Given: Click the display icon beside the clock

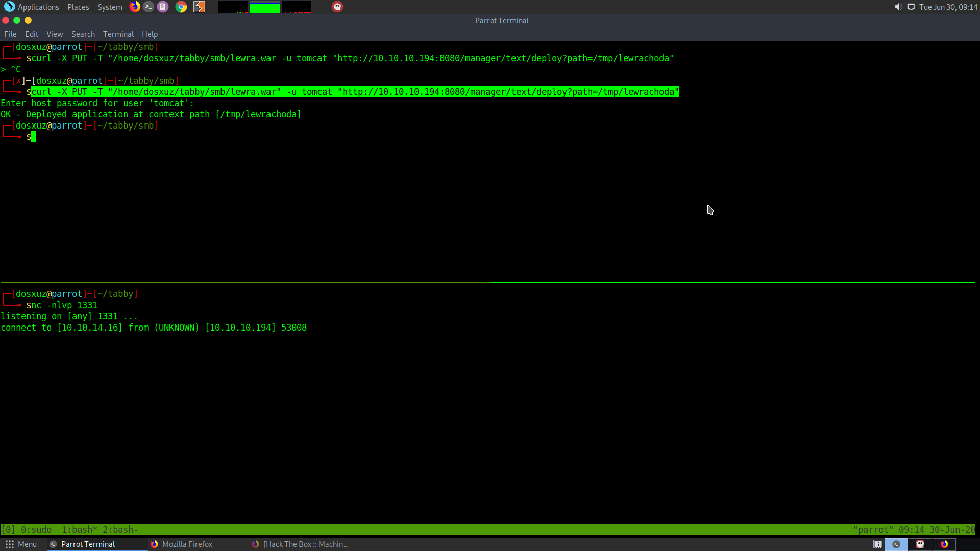Looking at the screenshot, I should click(911, 7).
